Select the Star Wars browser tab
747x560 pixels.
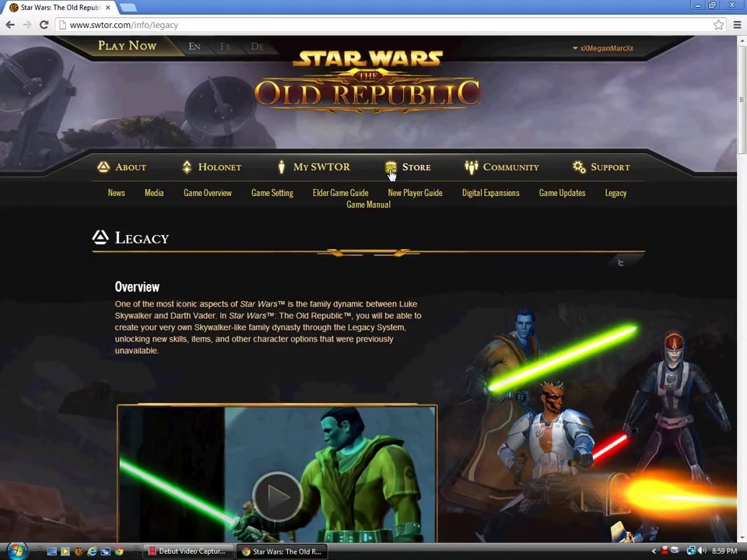(60, 8)
